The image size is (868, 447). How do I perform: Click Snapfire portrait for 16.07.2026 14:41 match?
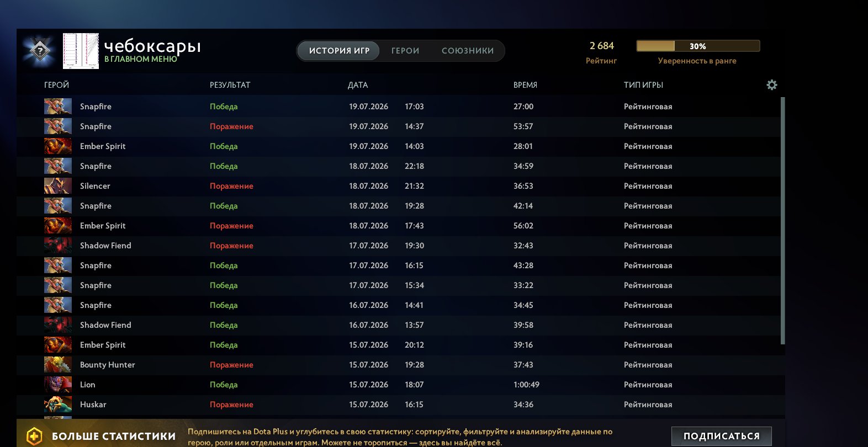(x=58, y=305)
